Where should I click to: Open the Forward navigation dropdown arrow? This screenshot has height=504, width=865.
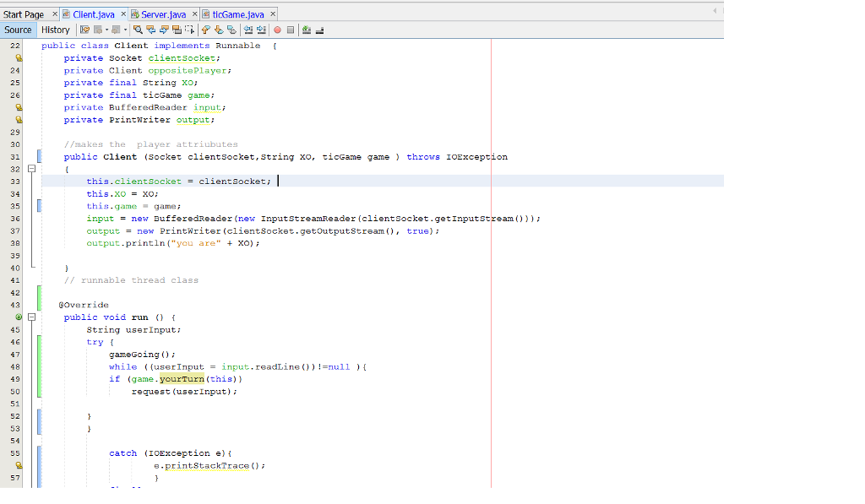coord(125,30)
